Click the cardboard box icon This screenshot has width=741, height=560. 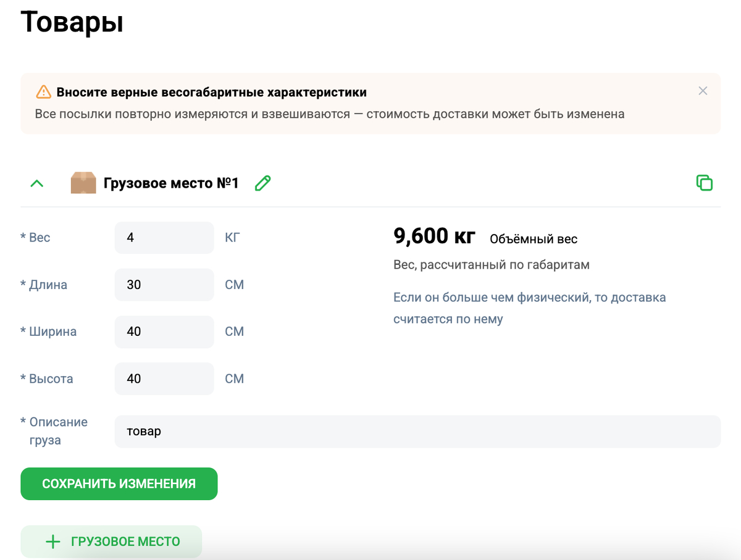(83, 183)
